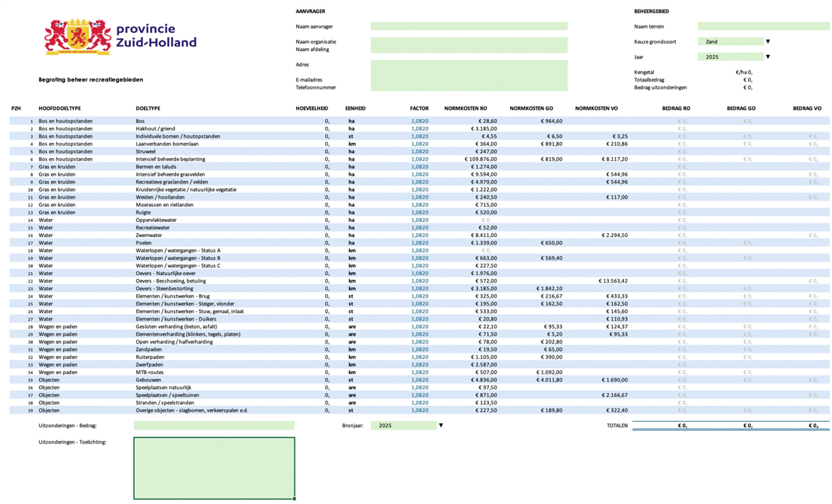Viewport: 832px width, 504px height.
Task: Click the Factor value for Bos row
Action: (419, 121)
